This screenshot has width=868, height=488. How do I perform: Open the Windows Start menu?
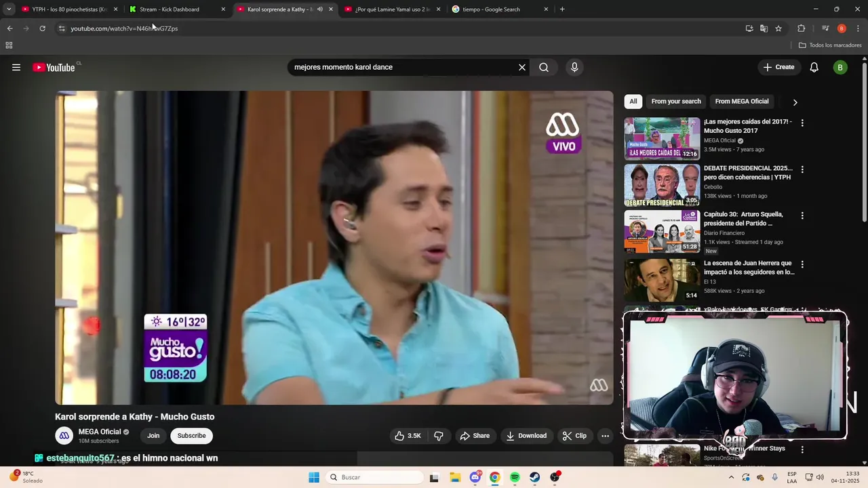(314, 477)
